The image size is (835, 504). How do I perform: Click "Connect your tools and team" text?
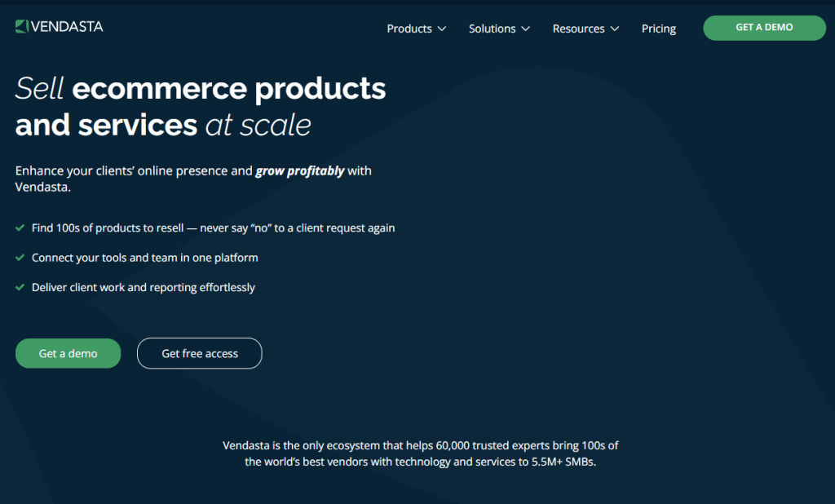tap(144, 258)
